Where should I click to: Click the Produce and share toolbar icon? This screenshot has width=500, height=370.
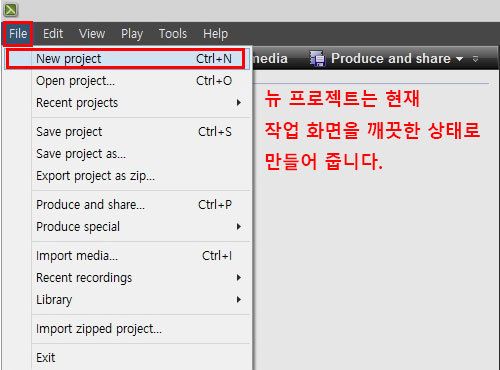(x=317, y=59)
